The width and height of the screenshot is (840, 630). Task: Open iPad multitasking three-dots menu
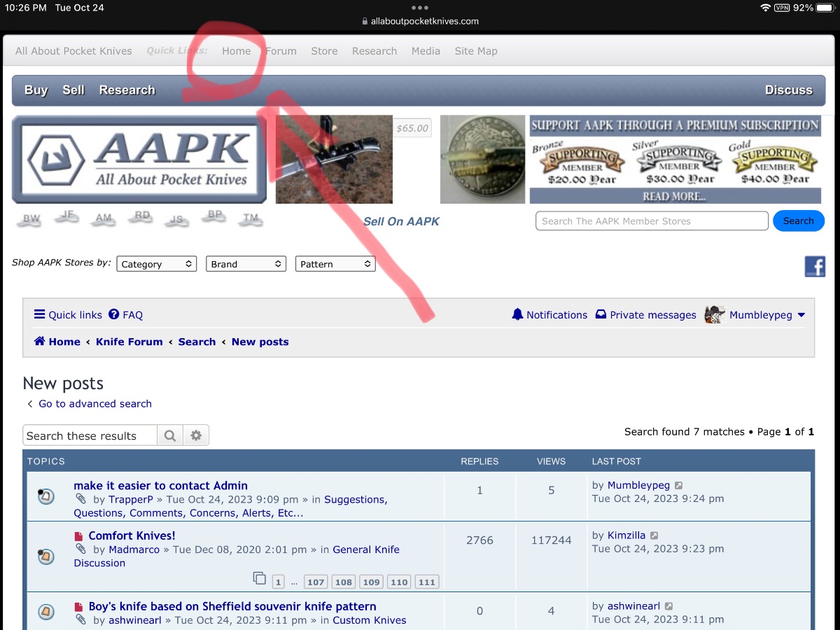420,8
